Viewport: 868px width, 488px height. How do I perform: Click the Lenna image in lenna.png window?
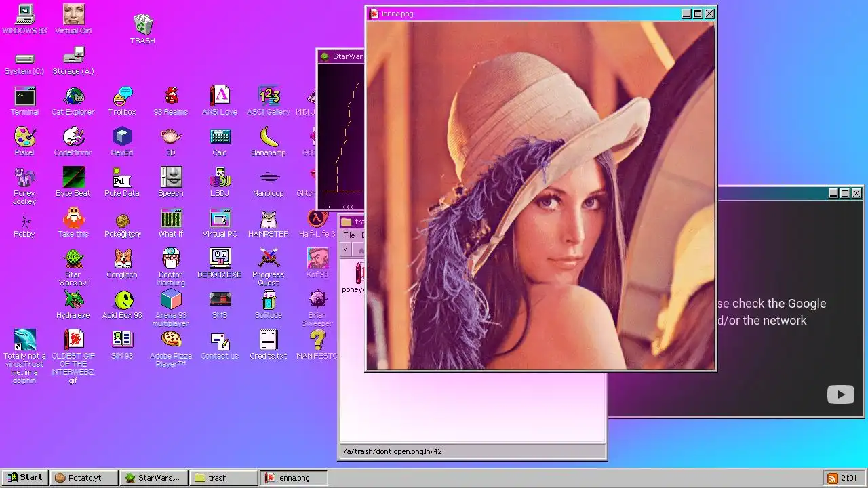point(540,195)
